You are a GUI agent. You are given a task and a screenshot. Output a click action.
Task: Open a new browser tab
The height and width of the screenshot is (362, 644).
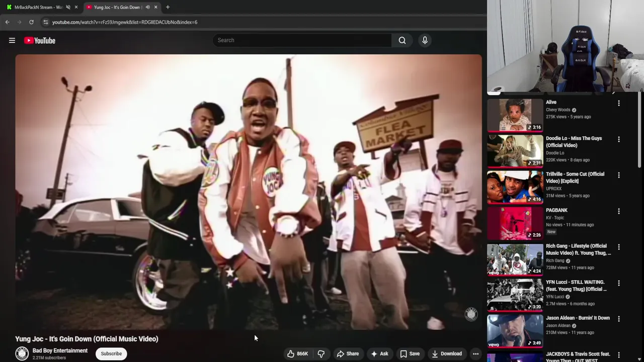[x=168, y=7]
